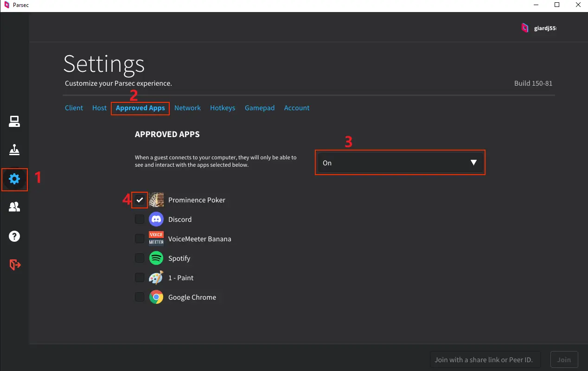Viewport: 588px width, 371px height.
Task: Open the Arcade joystick sidebar icon
Action: (14, 150)
